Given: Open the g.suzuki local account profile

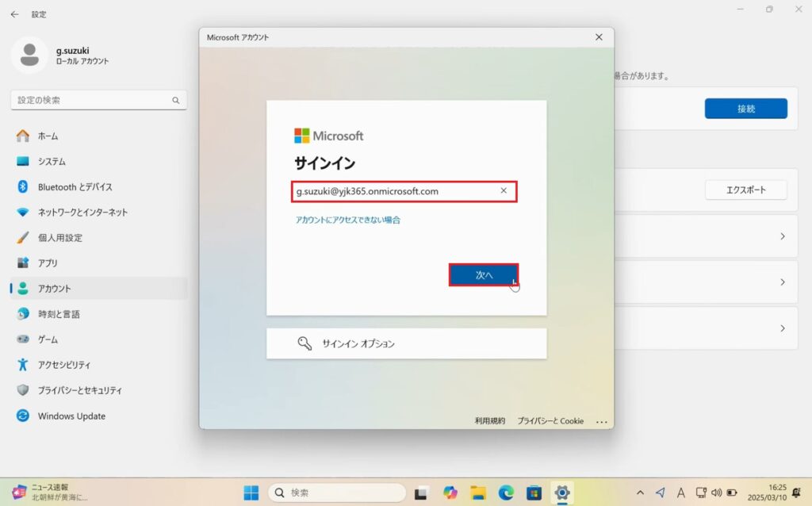Looking at the screenshot, I should pyautogui.click(x=60, y=56).
